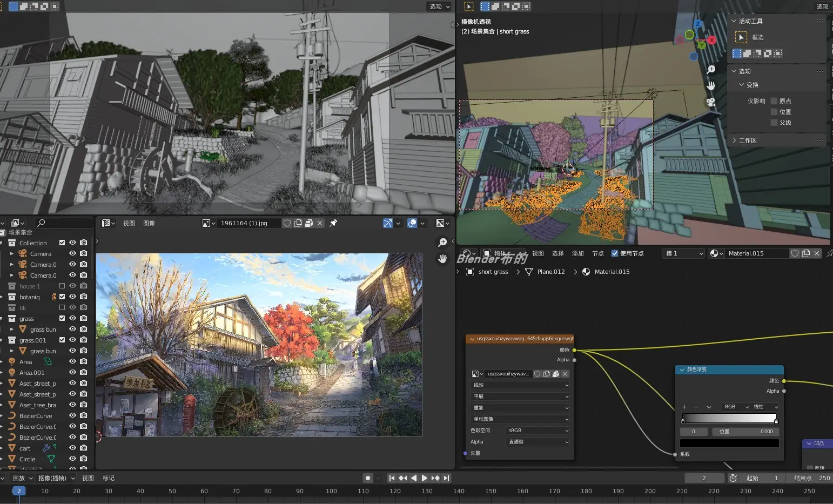The height and width of the screenshot is (504, 833).
Task: Enable the 位置 (Locations) checkbox
Action: pyautogui.click(x=774, y=112)
